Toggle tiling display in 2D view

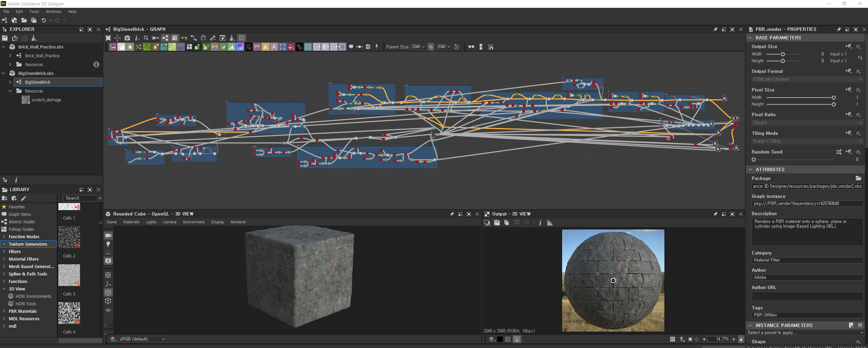(x=672, y=339)
